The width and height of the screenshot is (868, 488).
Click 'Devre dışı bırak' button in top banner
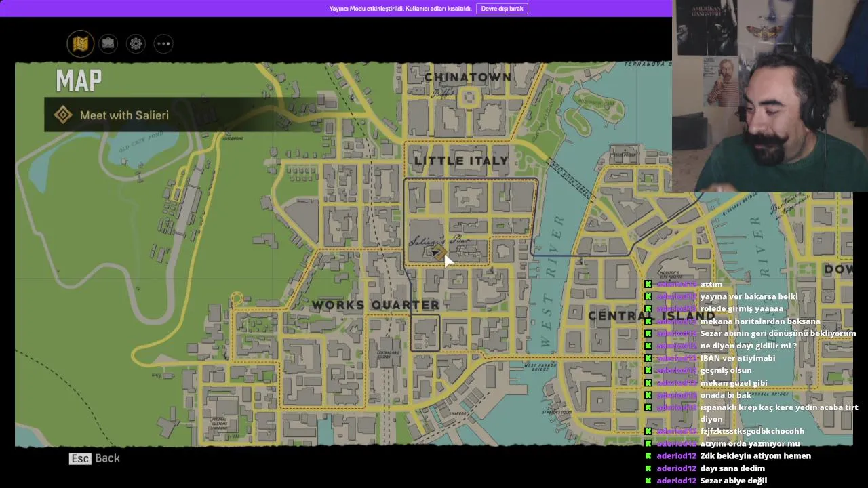pos(502,9)
